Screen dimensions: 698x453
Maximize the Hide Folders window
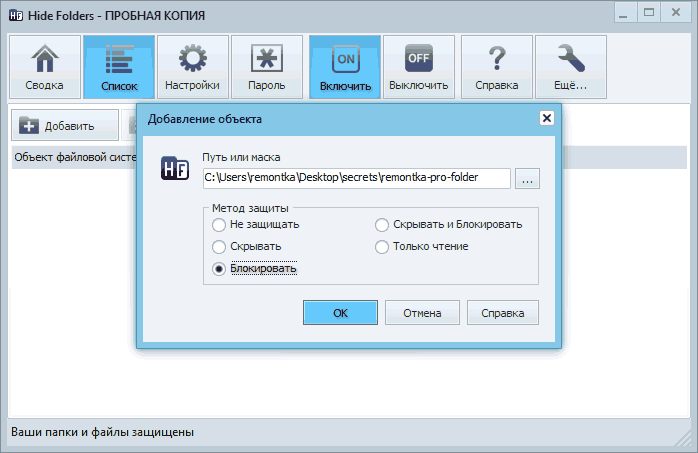tap(649, 13)
